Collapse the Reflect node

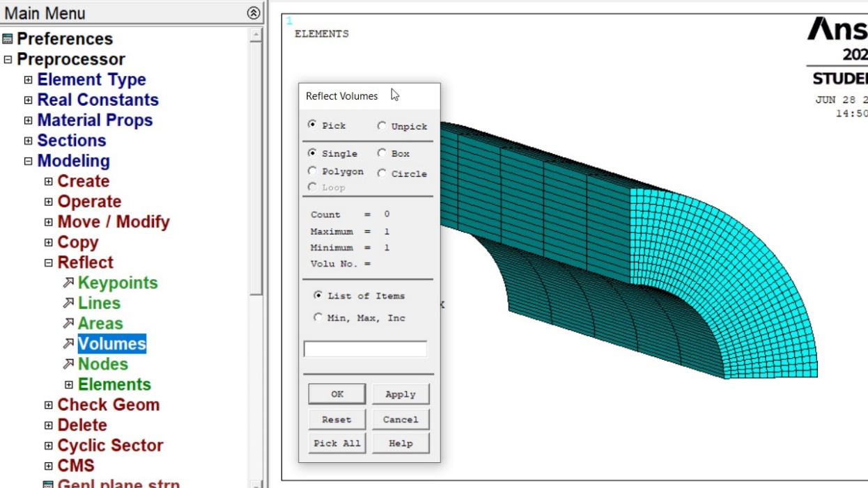tap(48, 263)
